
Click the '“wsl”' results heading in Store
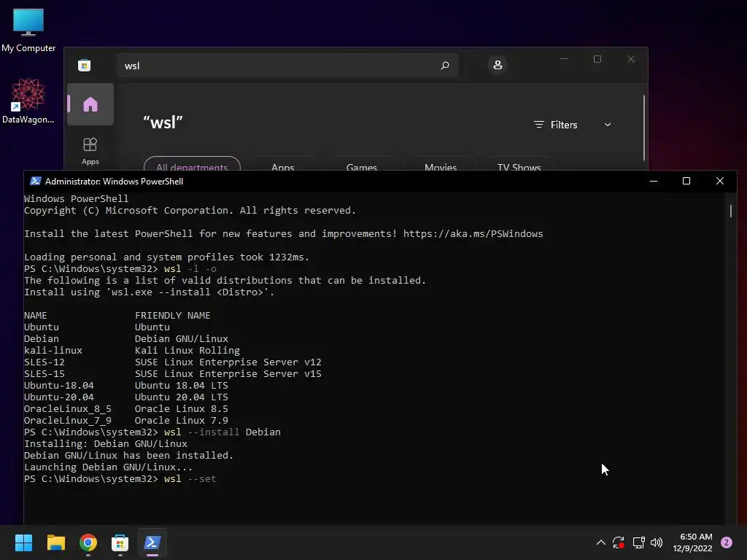pyautogui.click(x=163, y=122)
